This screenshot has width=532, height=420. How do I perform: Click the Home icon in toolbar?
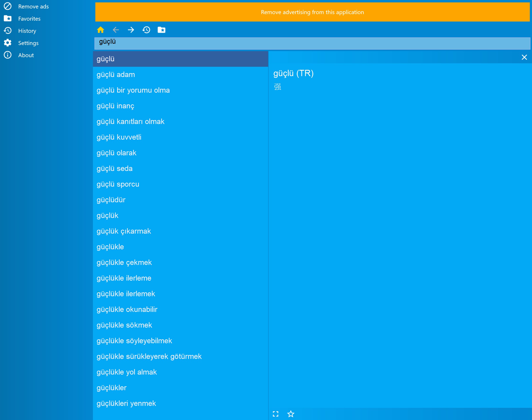[100, 30]
